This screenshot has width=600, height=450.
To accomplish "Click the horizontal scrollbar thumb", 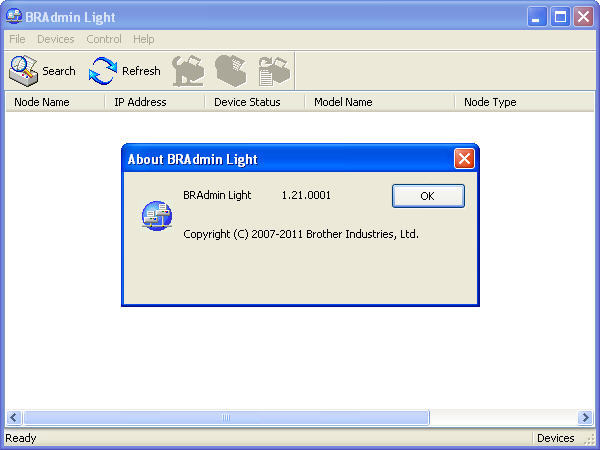I will coord(226,417).
